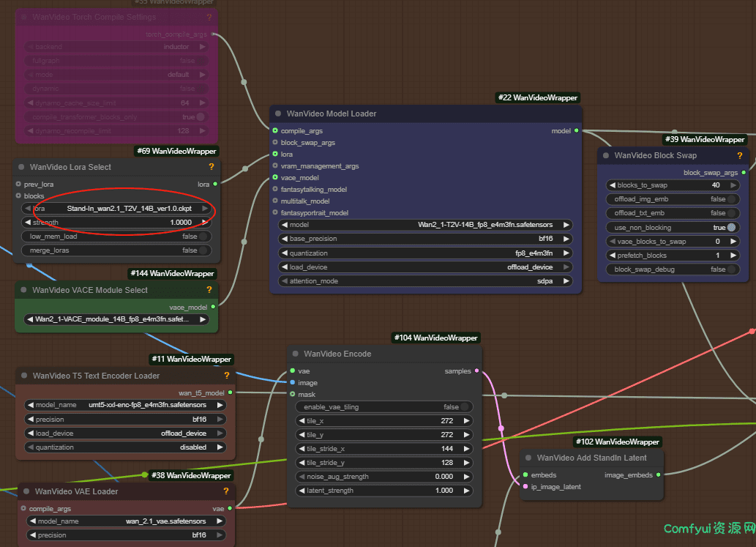Open quantization dropdown in T5 Text Encoder Loader

pos(125,447)
